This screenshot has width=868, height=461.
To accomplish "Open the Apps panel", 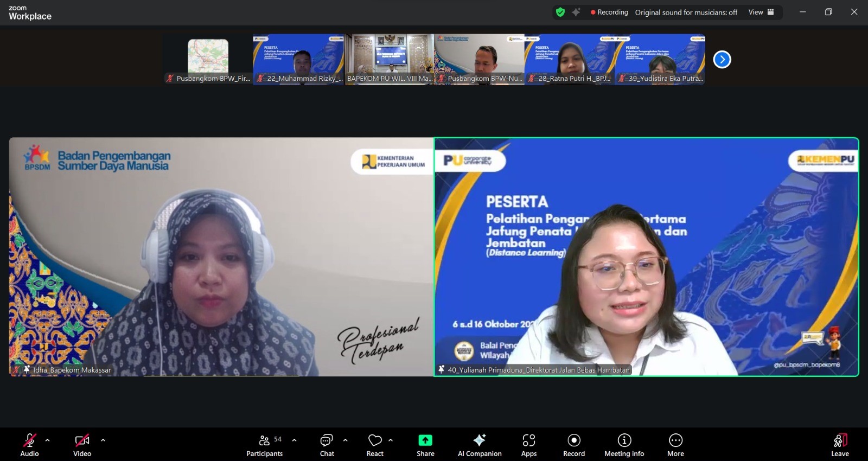I will (x=528, y=445).
